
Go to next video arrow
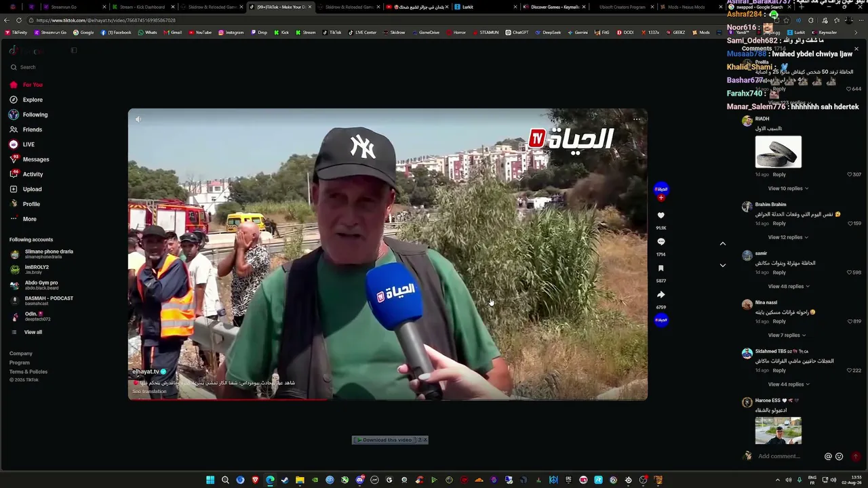point(723,265)
